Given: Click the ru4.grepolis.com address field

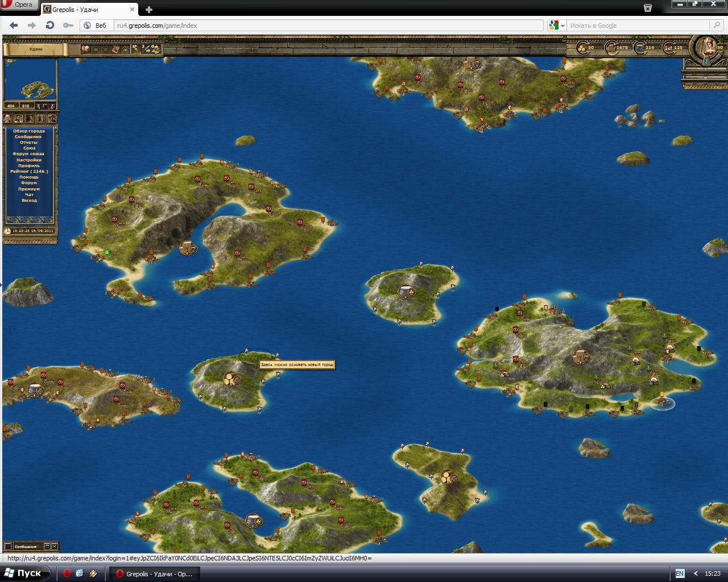Looking at the screenshot, I should tap(329, 26).
